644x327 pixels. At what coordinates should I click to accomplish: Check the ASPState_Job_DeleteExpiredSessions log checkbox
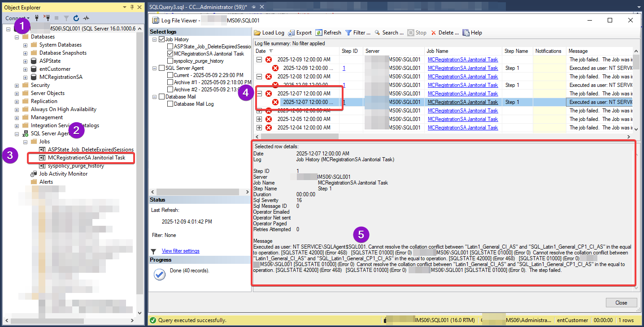coord(170,47)
